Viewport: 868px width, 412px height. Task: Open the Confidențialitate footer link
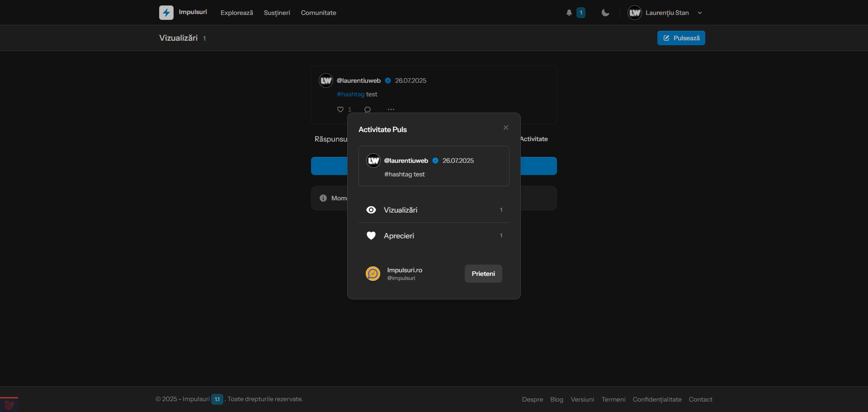657,399
